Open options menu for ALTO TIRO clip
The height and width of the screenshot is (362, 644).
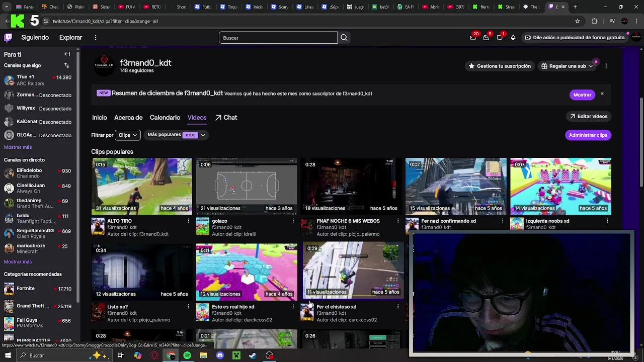click(189, 221)
